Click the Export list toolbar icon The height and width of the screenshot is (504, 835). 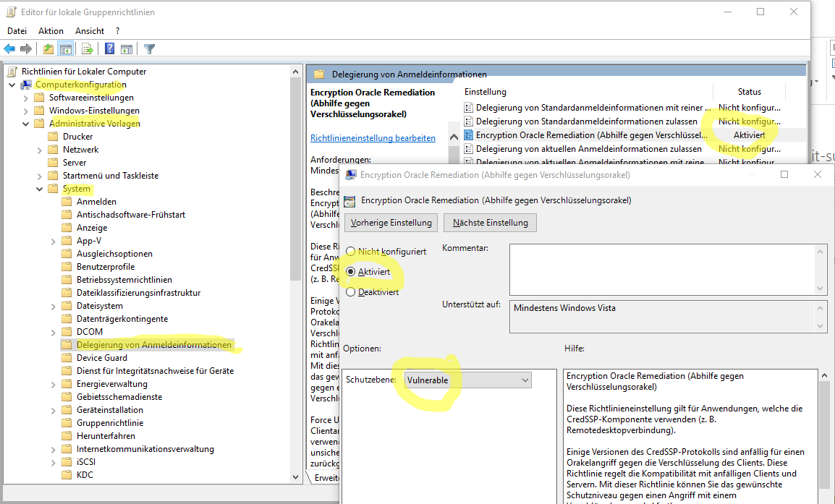click(87, 49)
